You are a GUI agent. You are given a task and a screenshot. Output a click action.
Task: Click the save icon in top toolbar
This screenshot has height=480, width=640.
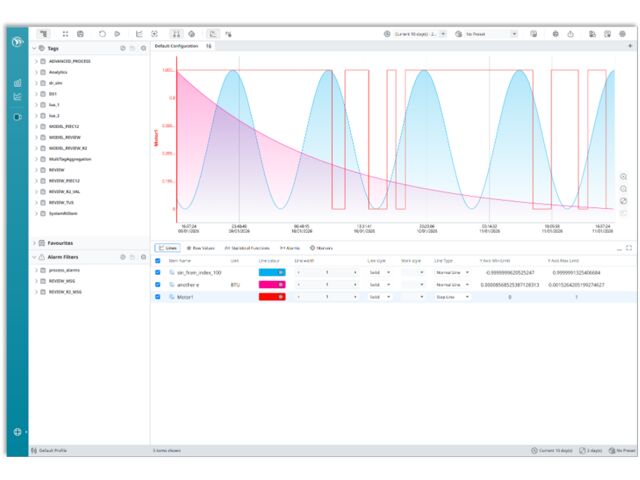tap(80, 33)
